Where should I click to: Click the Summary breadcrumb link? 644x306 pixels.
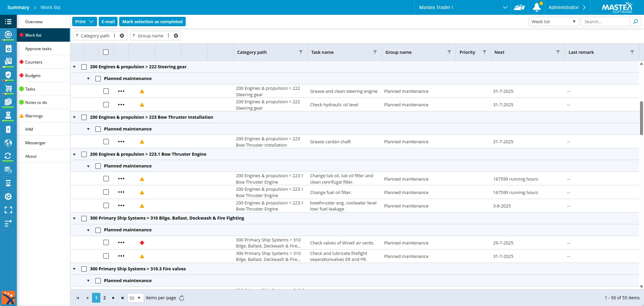[18, 7]
